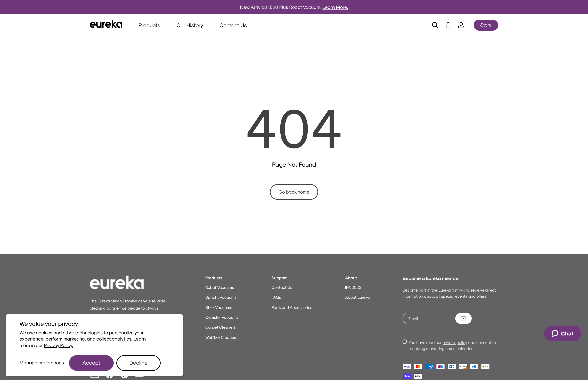This screenshot has height=380, width=588.
Task: Click the Email input field in the footer
Action: (429, 318)
